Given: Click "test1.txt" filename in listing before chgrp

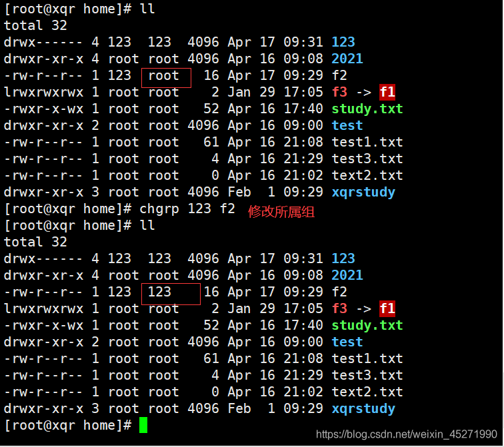Looking at the screenshot, I should coord(367,143).
